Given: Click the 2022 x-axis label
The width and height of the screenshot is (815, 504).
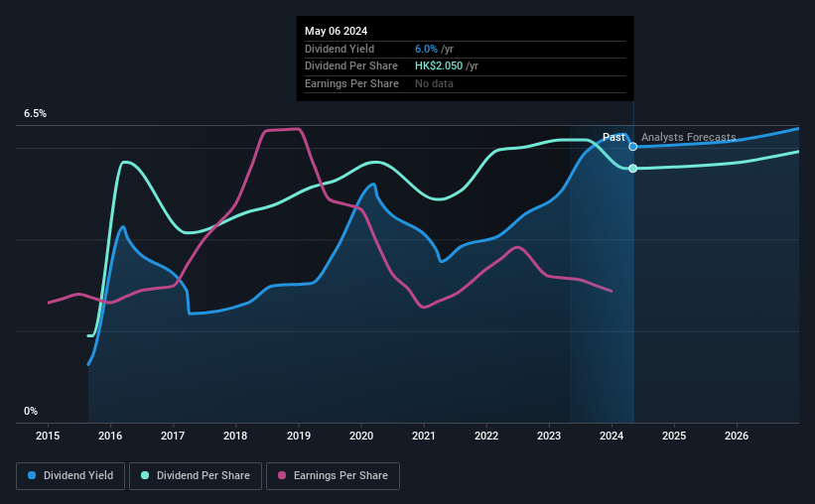Looking at the screenshot, I should (486, 436).
